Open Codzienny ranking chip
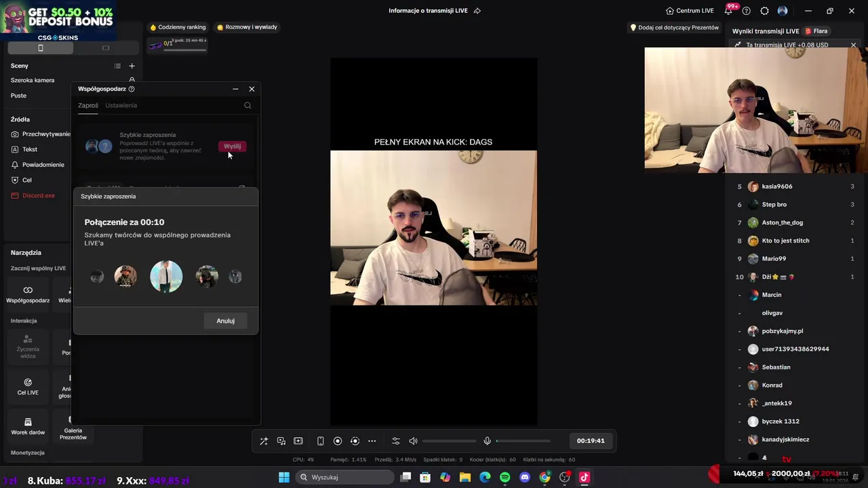 pos(178,27)
